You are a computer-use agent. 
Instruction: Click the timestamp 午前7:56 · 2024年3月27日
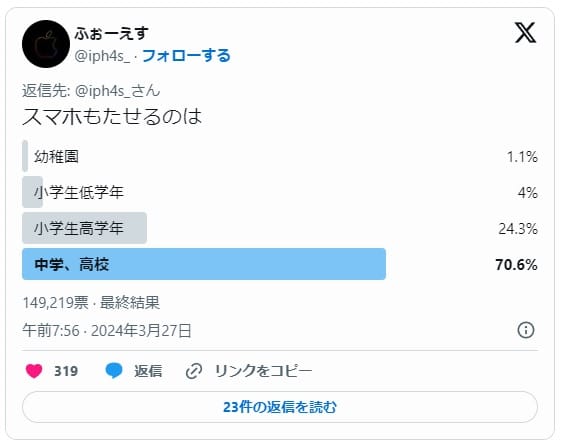107,330
